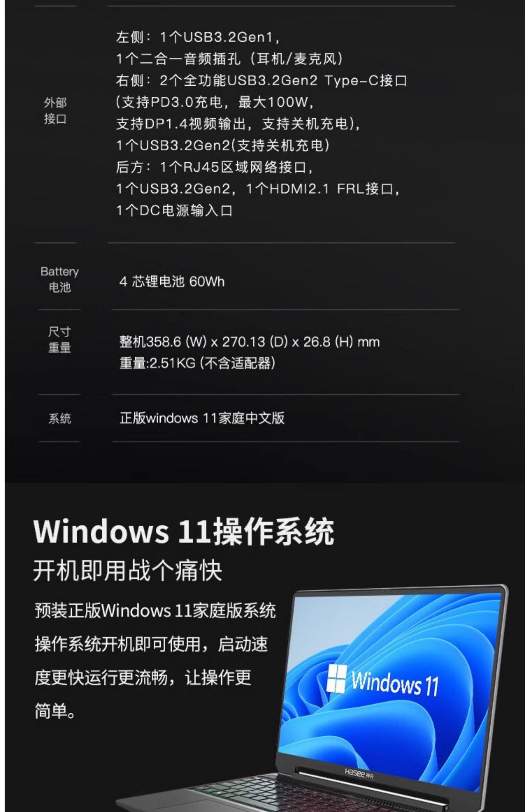Click the Windows 11 logo on laptop screen
The width and height of the screenshot is (525, 812).
[337, 679]
